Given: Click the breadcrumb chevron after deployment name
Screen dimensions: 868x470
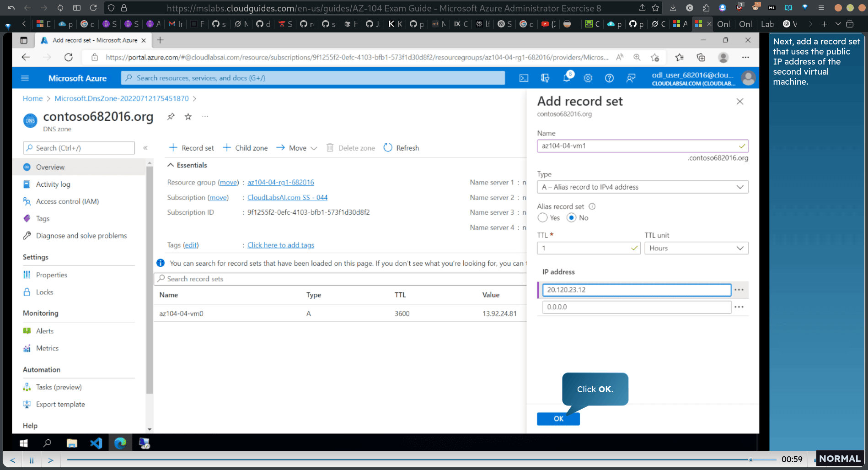Looking at the screenshot, I should 195,98.
